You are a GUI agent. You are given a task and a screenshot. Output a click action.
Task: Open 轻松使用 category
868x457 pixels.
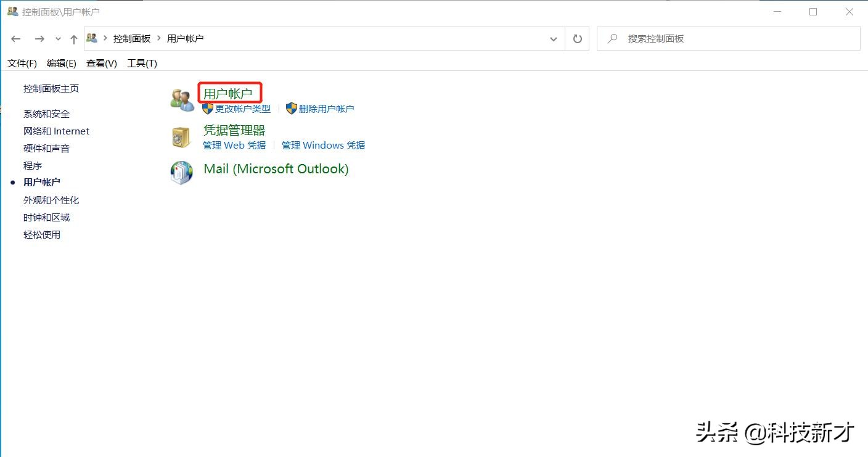point(42,234)
